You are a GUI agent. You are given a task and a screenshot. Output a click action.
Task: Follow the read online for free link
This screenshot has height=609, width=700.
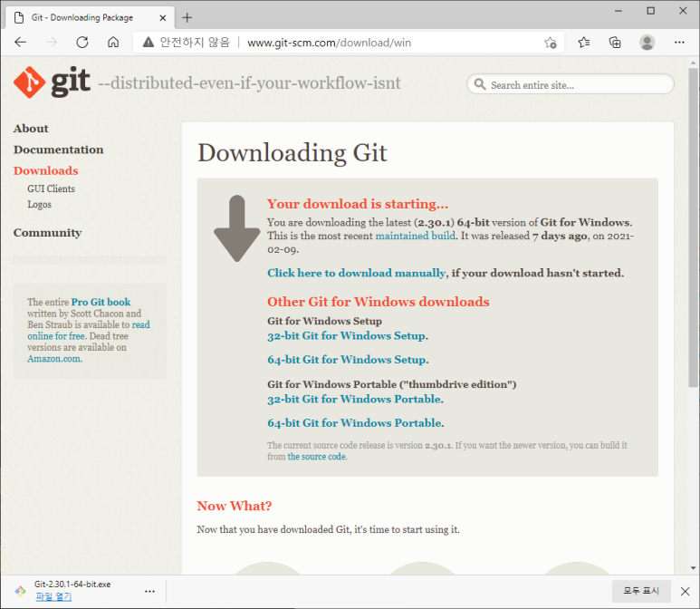89,330
